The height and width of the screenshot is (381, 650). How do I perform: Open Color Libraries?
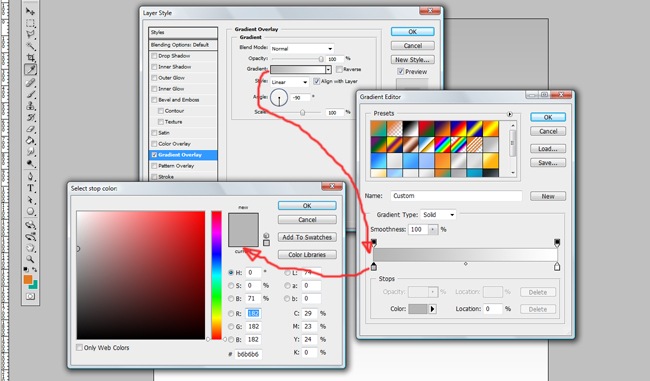tap(307, 255)
